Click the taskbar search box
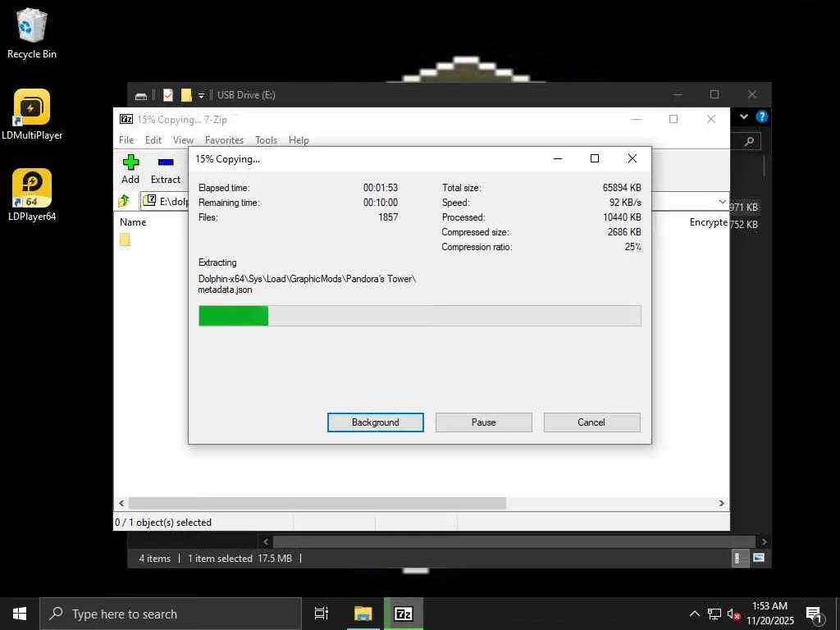This screenshot has height=630, width=840. tap(171, 614)
